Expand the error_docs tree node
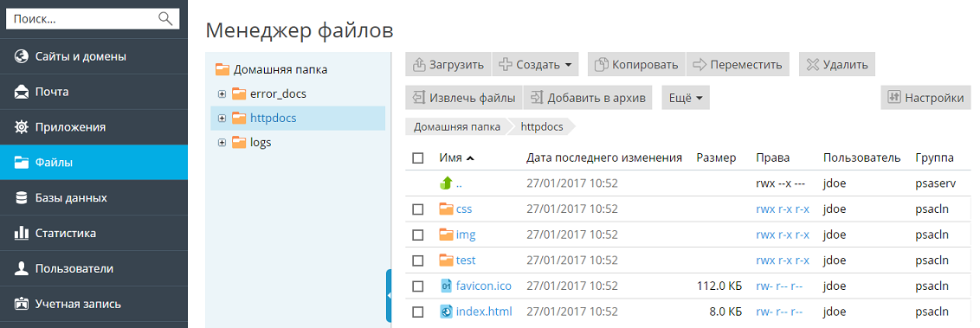This screenshot has height=328, width=980. click(x=222, y=93)
